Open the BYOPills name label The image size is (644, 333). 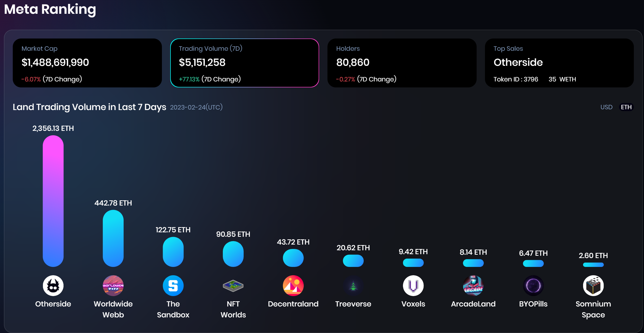(533, 304)
